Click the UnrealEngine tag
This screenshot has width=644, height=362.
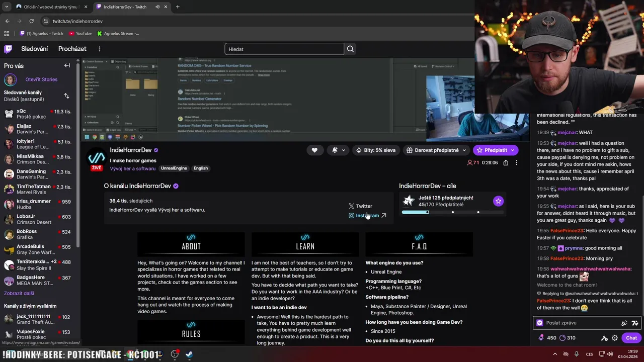[174, 168]
